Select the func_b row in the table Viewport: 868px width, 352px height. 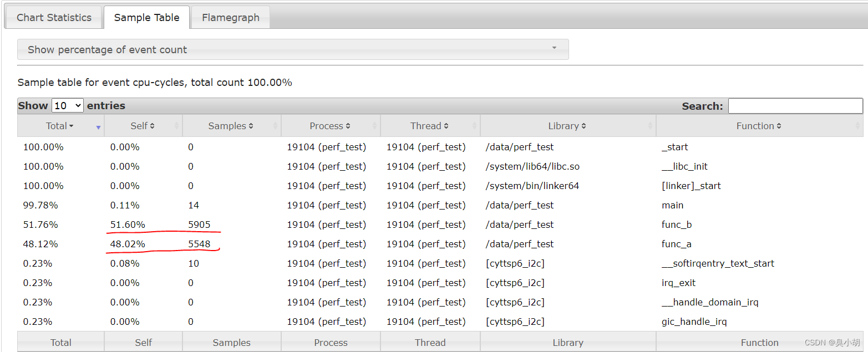click(x=388, y=225)
